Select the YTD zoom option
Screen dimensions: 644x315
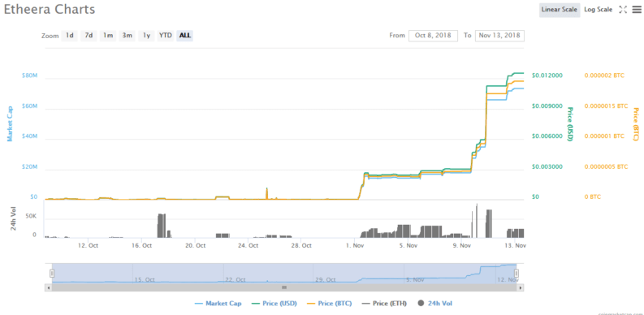coord(165,36)
